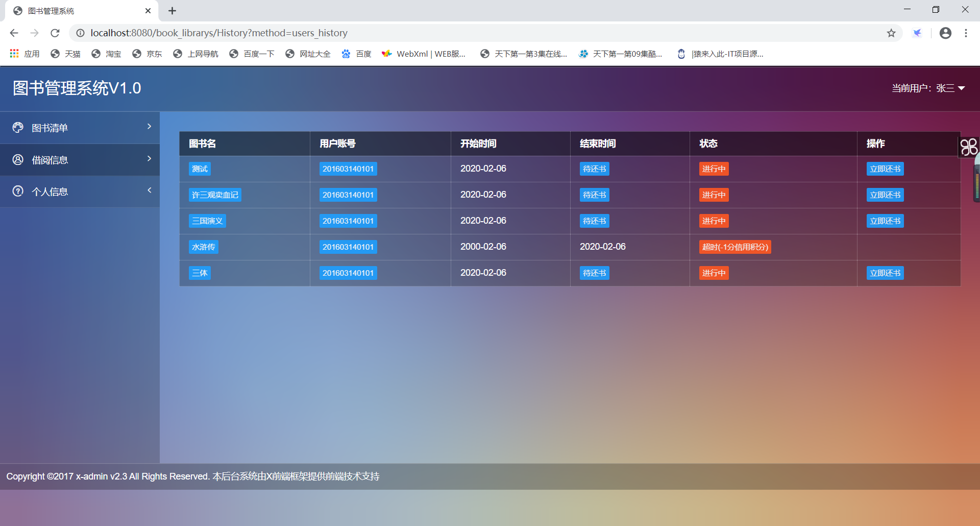Open the bird extension icon in toolbar
Image resolution: width=980 pixels, height=526 pixels.
click(x=917, y=33)
